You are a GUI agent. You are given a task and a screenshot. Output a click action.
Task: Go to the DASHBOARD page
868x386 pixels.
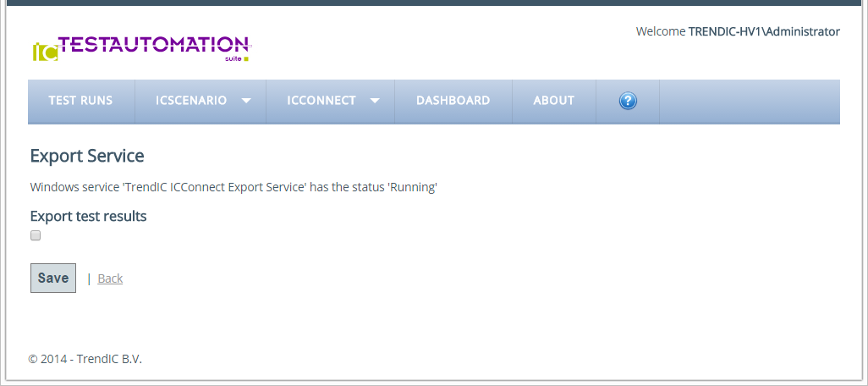(x=453, y=101)
